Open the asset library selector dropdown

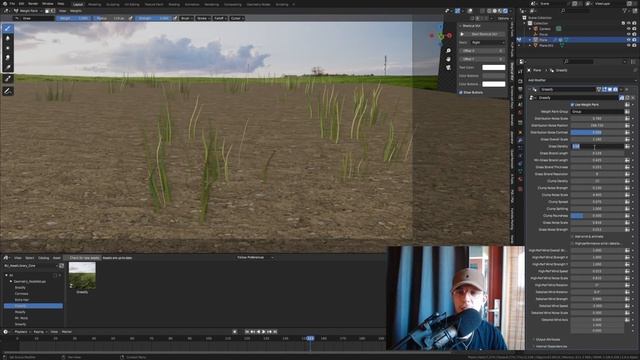[x=30, y=266]
